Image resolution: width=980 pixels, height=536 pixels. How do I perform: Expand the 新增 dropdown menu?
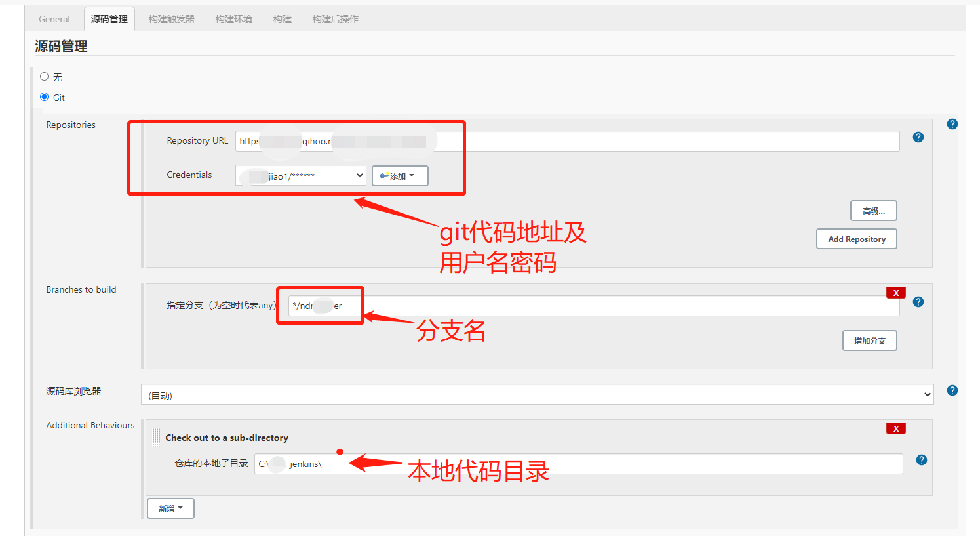[x=170, y=508]
